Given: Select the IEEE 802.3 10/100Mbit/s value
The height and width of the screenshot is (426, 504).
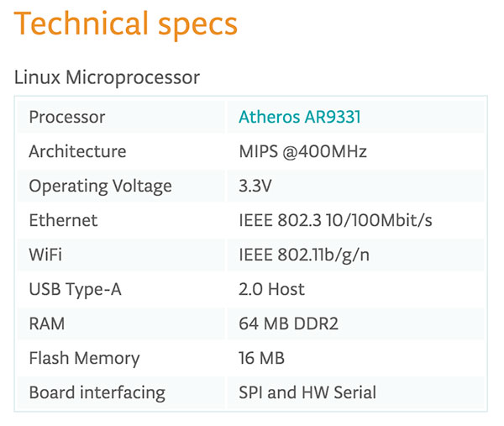Looking at the screenshot, I should pos(335,220).
